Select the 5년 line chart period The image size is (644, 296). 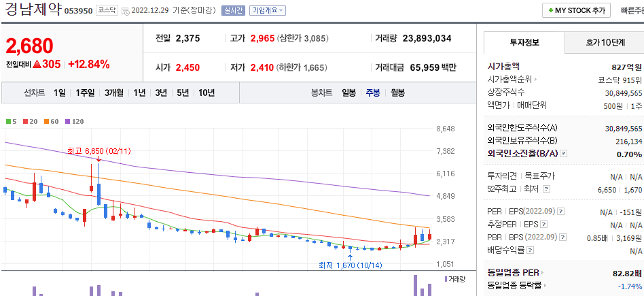click(x=183, y=93)
